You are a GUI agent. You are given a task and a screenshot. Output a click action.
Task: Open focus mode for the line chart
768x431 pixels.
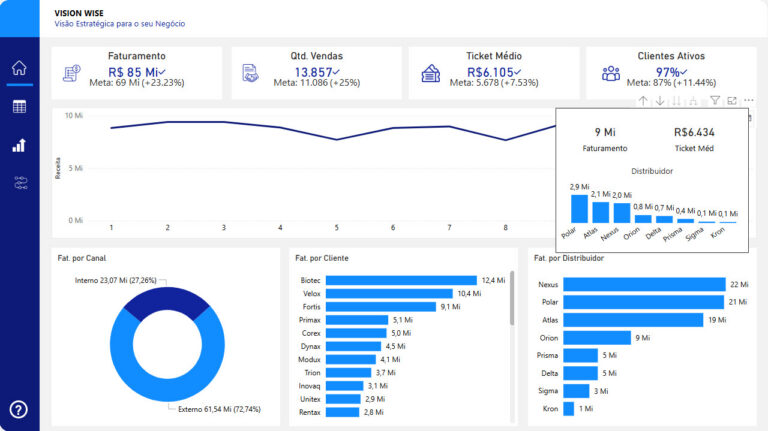tap(732, 101)
